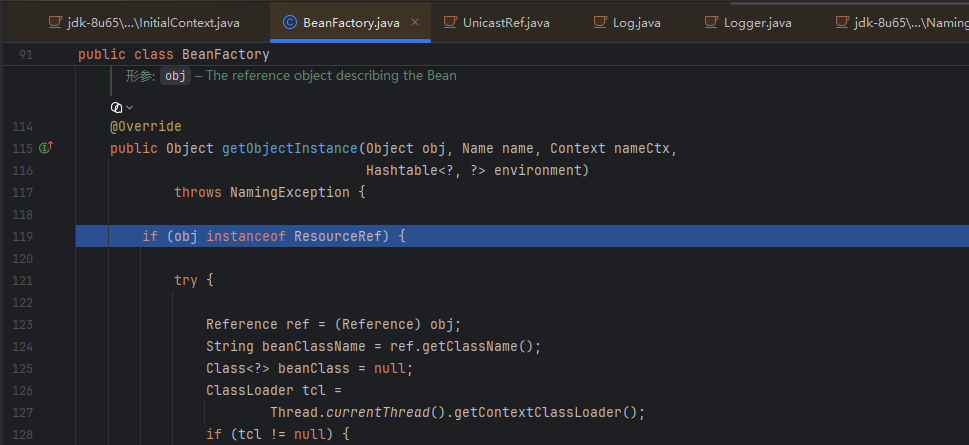Click 'Class<?> beanClass = null;' line
The height and width of the screenshot is (445, 969).
click(x=310, y=368)
